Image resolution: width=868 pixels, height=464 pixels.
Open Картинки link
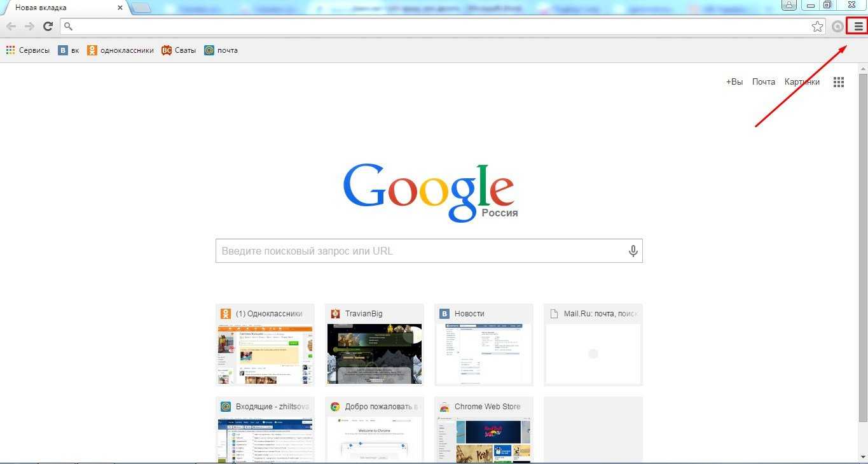point(802,82)
